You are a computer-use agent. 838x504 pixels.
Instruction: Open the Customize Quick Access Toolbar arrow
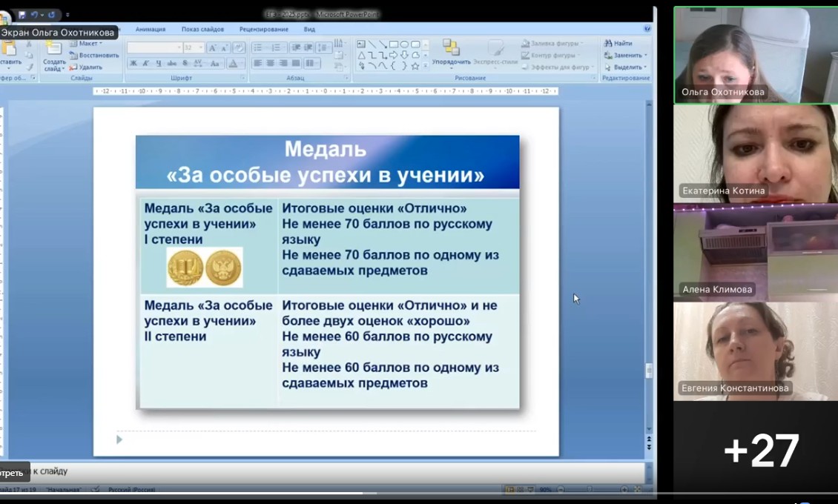point(67,16)
